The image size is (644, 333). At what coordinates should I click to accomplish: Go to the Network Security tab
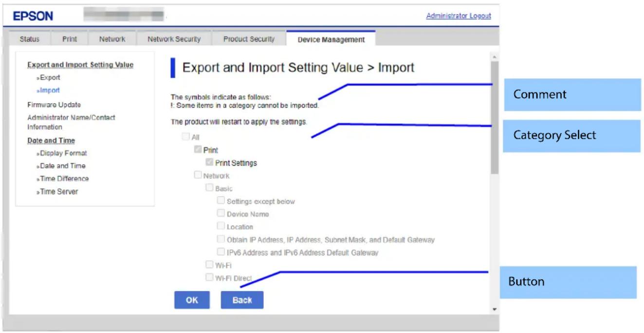pos(174,39)
